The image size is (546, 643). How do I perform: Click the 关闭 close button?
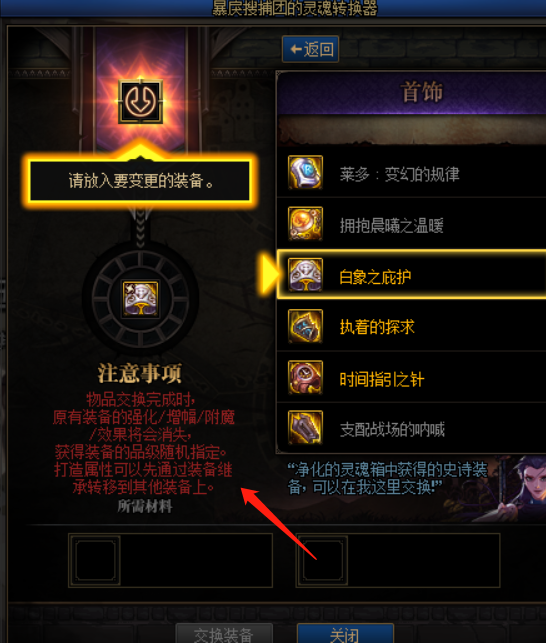tap(345, 634)
